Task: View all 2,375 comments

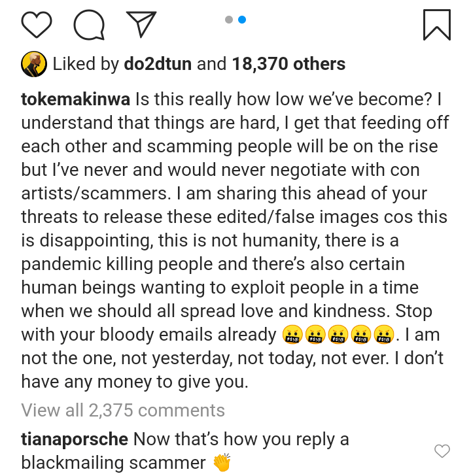Action: [x=123, y=411]
